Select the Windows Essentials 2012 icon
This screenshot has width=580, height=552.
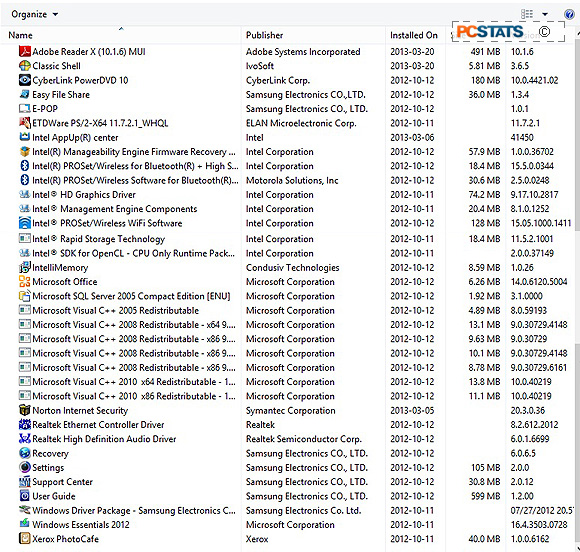(24, 524)
